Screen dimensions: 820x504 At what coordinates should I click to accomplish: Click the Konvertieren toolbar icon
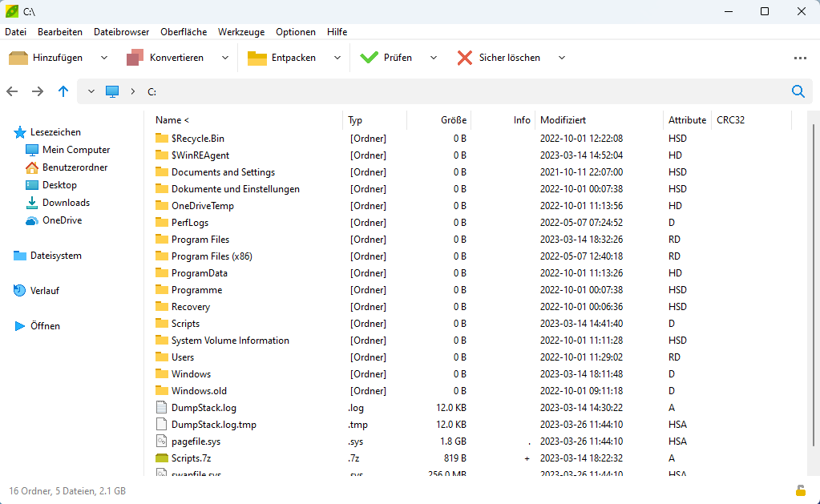click(x=135, y=58)
